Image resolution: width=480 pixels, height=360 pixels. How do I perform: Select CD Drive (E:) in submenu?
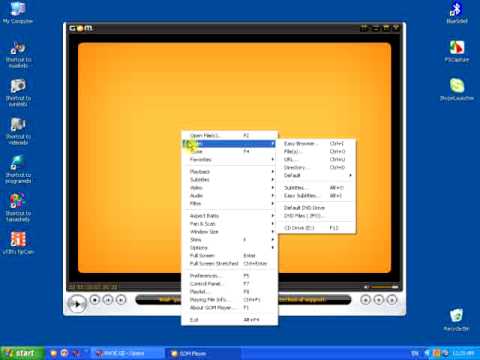tap(317, 228)
